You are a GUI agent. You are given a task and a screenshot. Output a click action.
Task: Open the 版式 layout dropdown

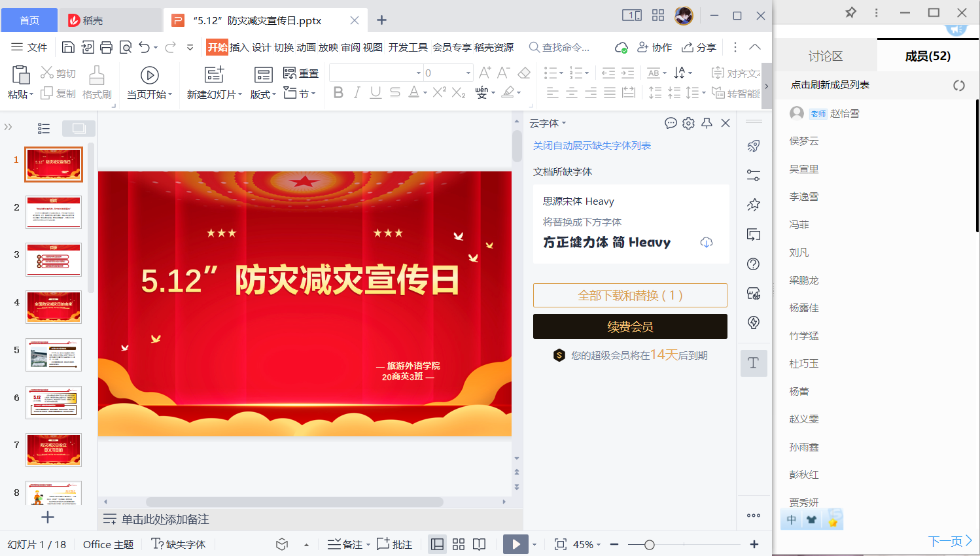click(x=263, y=94)
